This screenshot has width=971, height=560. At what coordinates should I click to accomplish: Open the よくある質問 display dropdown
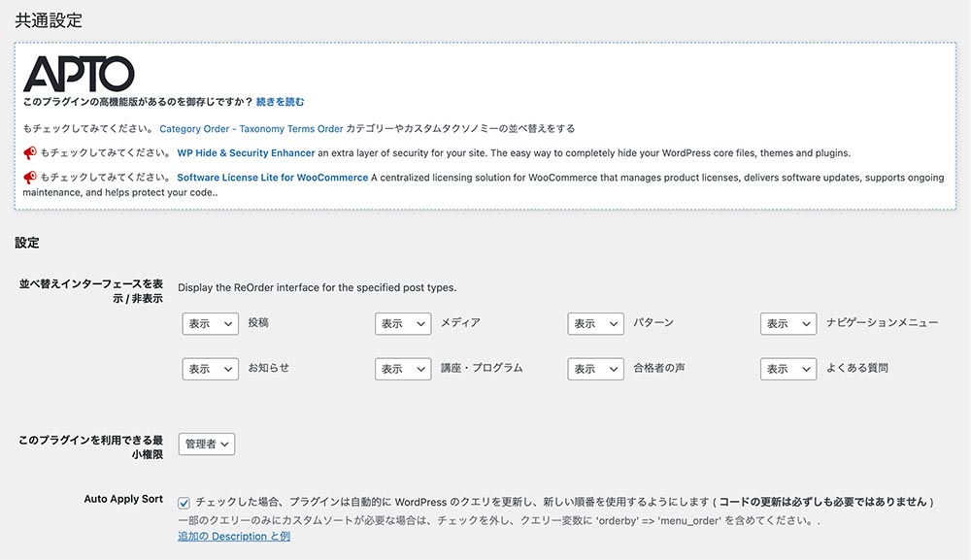(x=788, y=369)
